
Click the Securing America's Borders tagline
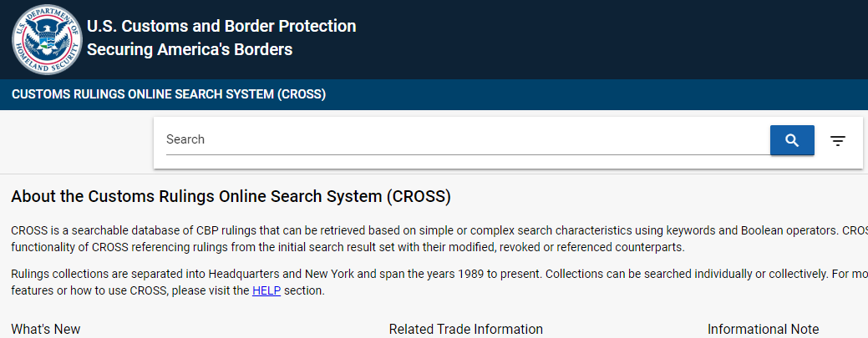[190, 50]
